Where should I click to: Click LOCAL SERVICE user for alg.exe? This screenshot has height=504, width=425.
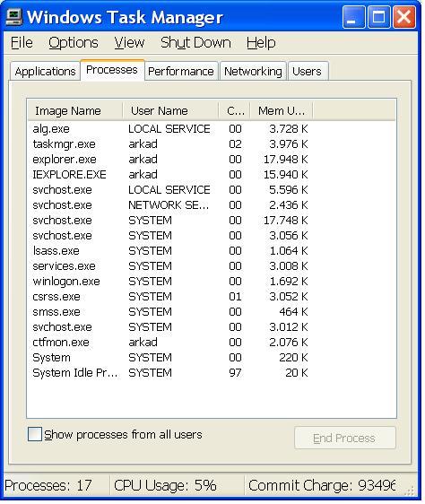169,129
